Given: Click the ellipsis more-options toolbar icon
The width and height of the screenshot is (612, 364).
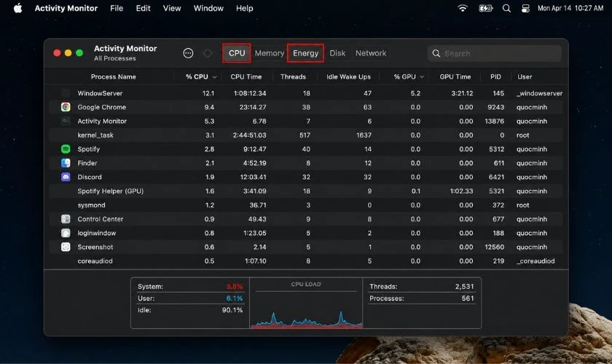Looking at the screenshot, I should pyautogui.click(x=188, y=53).
